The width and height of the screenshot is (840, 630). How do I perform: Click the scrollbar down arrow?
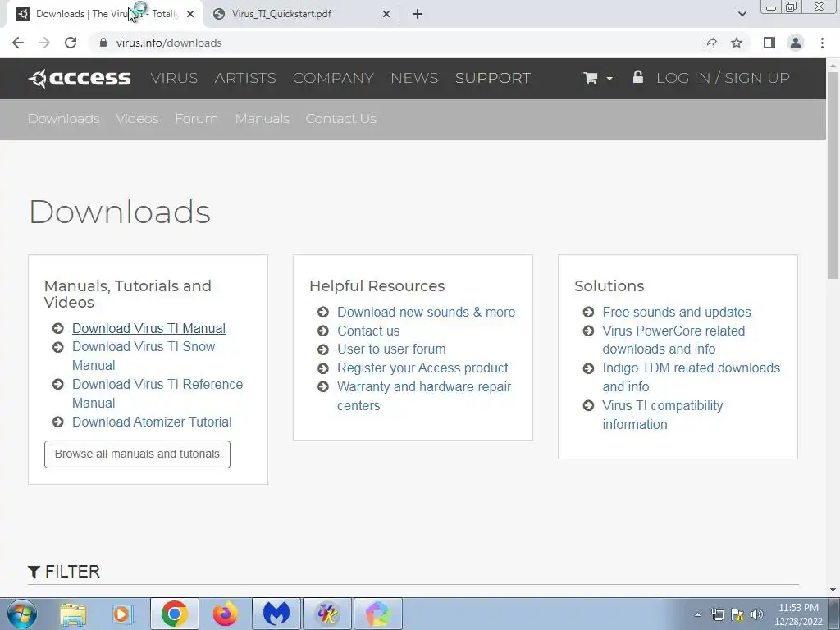[833, 590]
